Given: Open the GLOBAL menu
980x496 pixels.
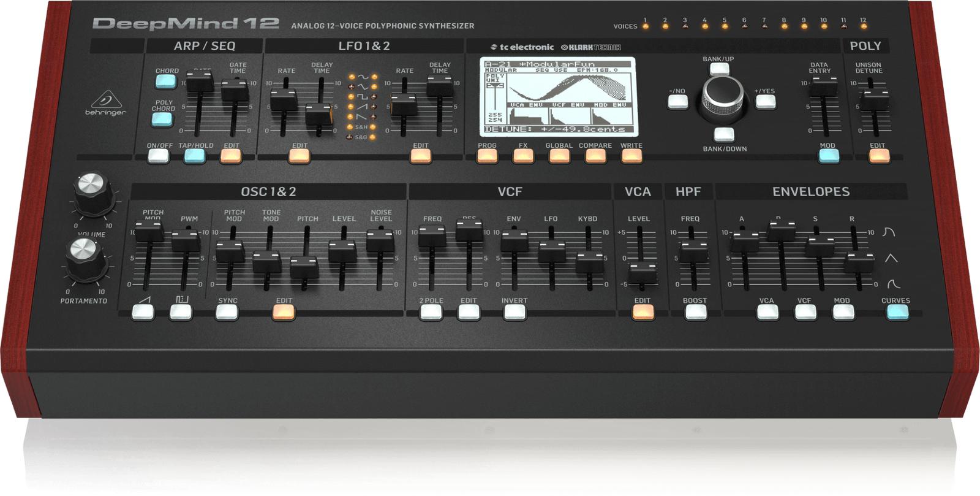Looking at the screenshot, I should [x=559, y=156].
